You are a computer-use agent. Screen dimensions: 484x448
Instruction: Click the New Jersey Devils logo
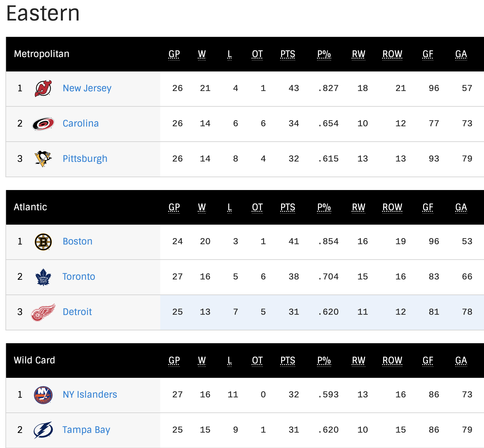tap(43, 88)
